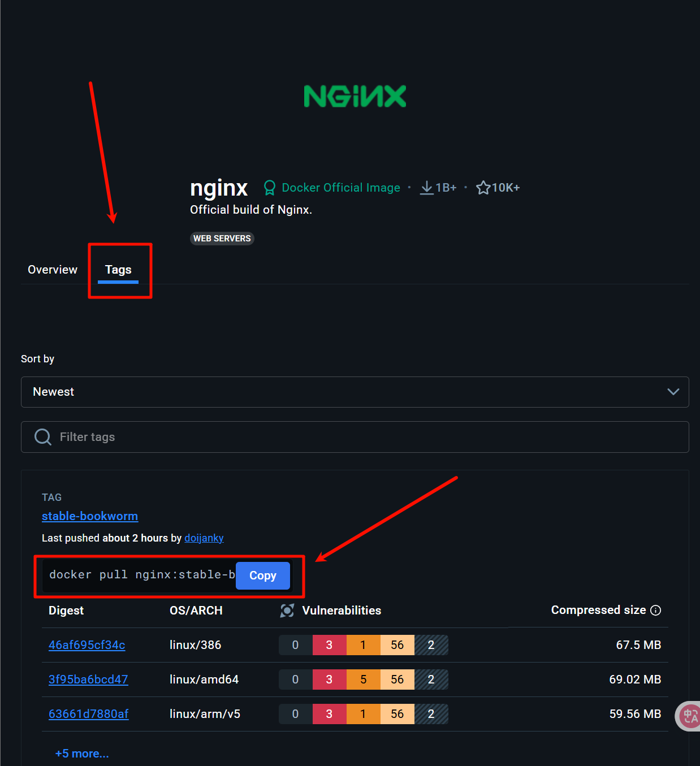Click the star rating icon

click(x=483, y=188)
